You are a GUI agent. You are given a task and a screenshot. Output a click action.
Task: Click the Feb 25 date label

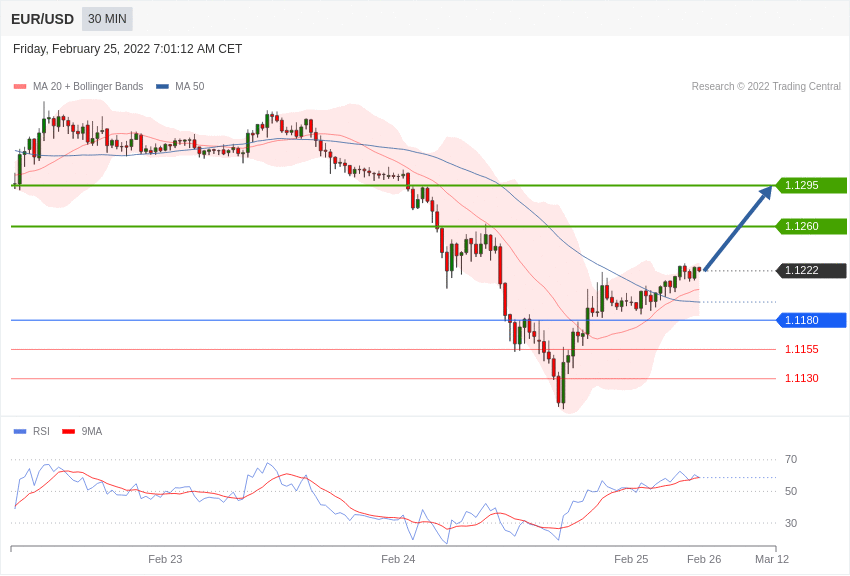point(631,559)
